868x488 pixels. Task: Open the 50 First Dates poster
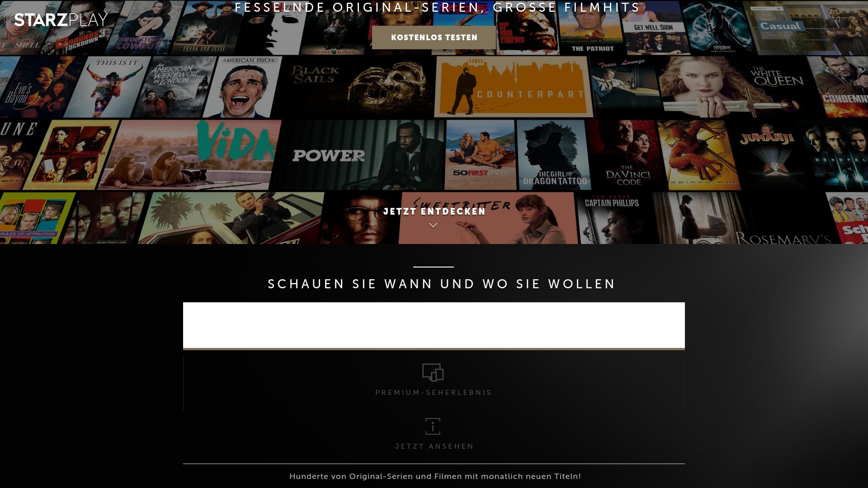pos(480,155)
